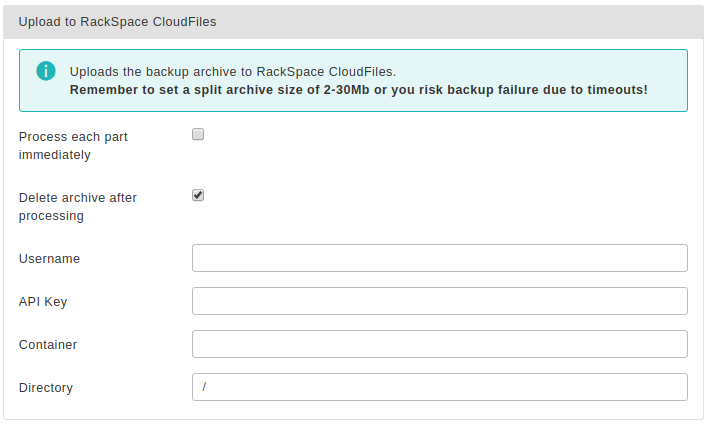The image size is (710, 425).
Task: Click the Process each part immediately label
Action: 73,146
